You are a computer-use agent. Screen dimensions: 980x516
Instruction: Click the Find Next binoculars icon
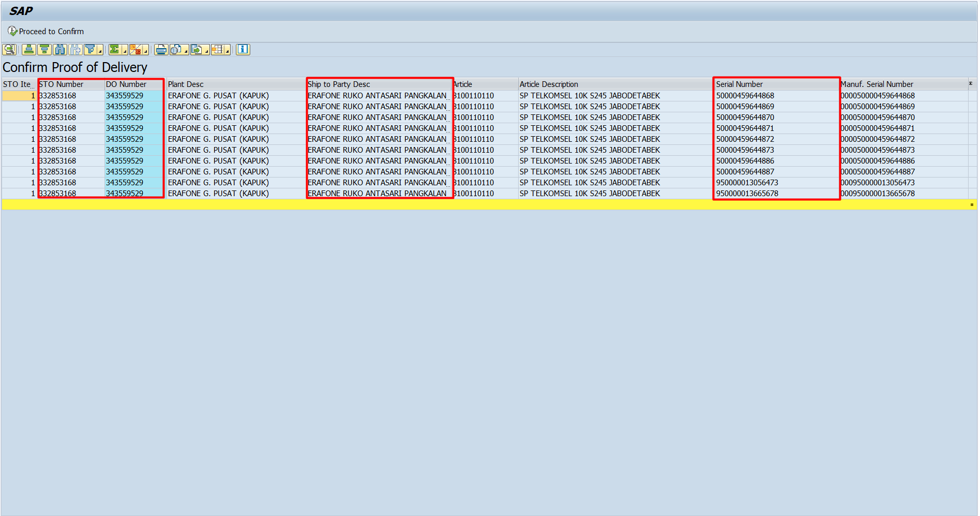[76, 50]
